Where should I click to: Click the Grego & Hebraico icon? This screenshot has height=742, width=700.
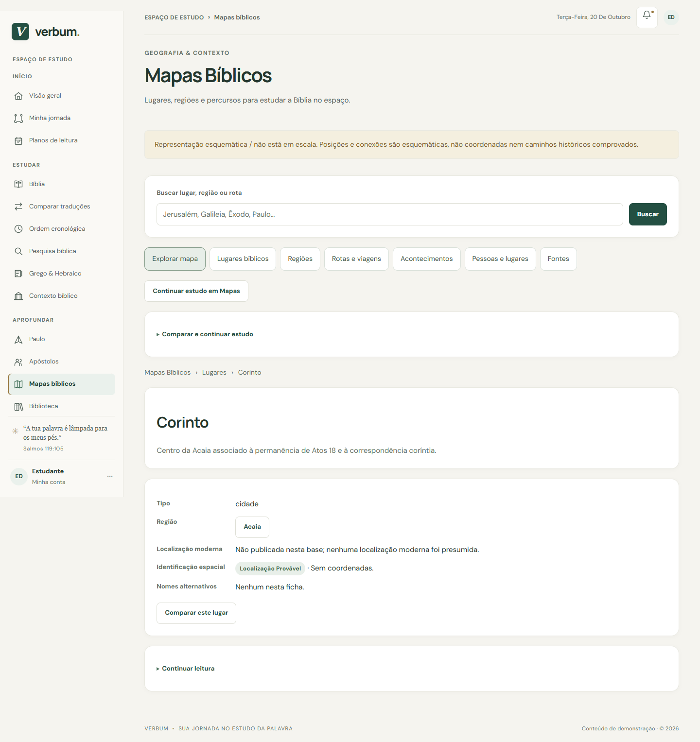(x=18, y=274)
